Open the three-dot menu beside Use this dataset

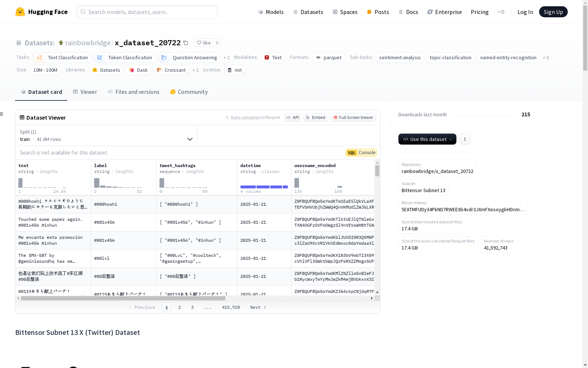click(465, 139)
